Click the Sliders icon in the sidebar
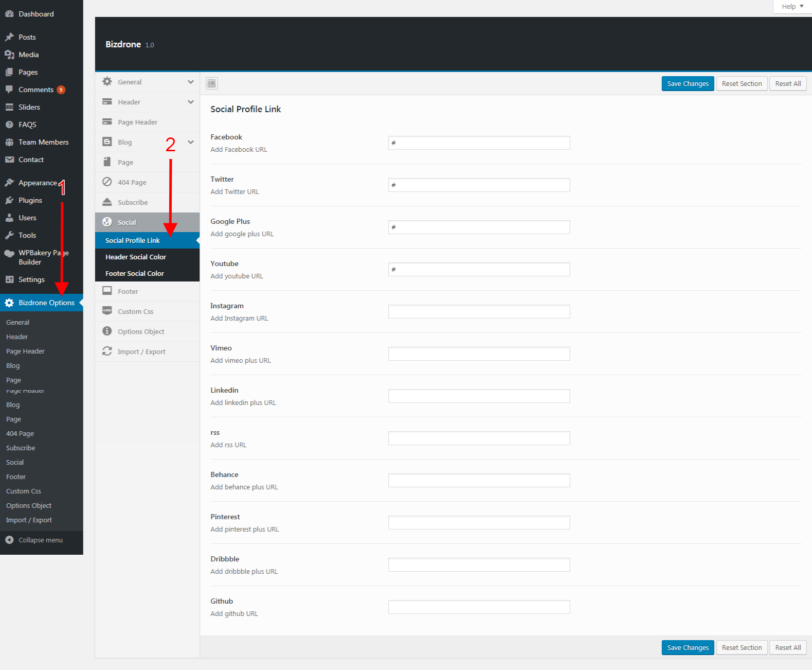Image resolution: width=812 pixels, height=670 pixels. [9, 107]
